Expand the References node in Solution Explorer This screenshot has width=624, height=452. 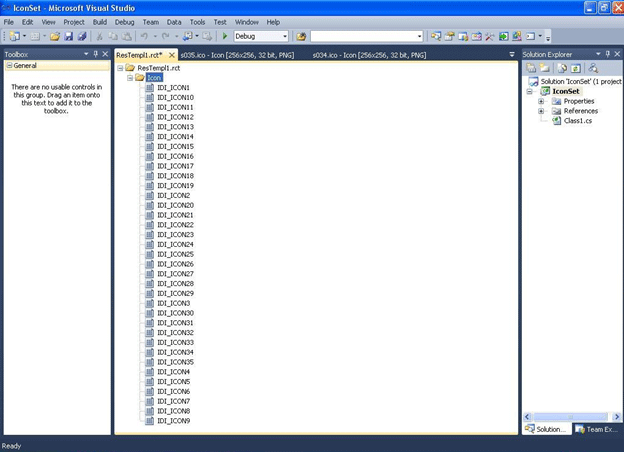pyautogui.click(x=541, y=111)
